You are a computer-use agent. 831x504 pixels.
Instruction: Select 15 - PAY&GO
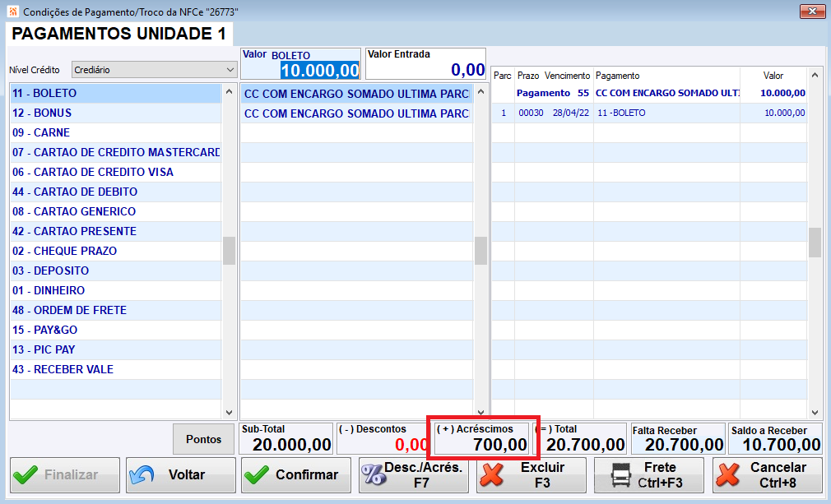pyautogui.click(x=115, y=330)
